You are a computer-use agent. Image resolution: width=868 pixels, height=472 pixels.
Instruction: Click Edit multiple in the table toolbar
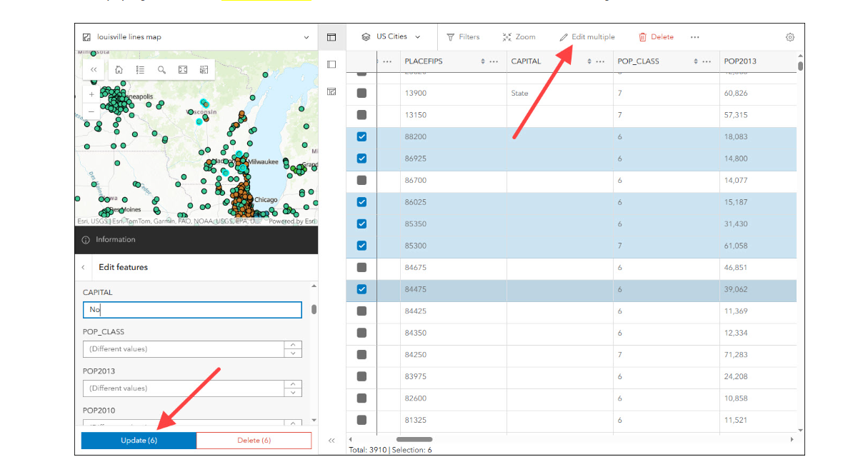(x=587, y=36)
